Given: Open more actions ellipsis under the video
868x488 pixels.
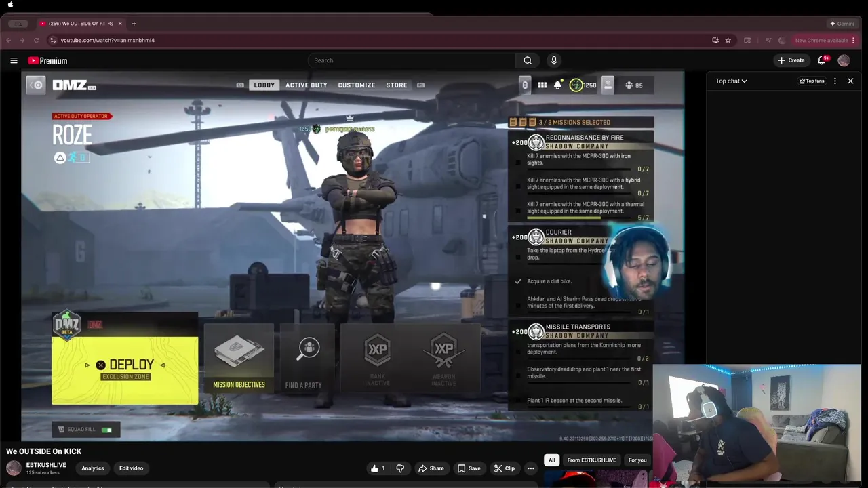Looking at the screenshot, I should coord(531,468).
